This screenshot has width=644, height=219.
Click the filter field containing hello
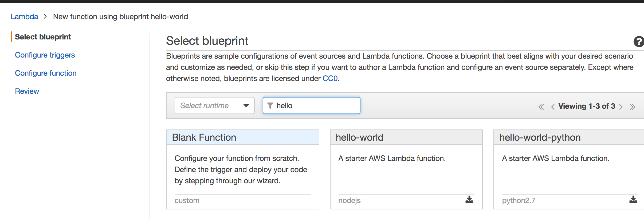312,106
